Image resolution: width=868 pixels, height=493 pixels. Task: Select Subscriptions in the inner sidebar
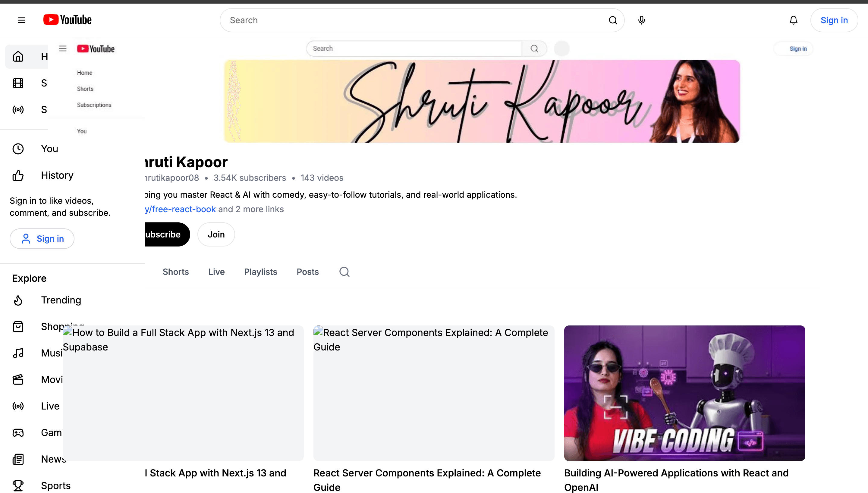pyautogui.click(x=94, y=105)
